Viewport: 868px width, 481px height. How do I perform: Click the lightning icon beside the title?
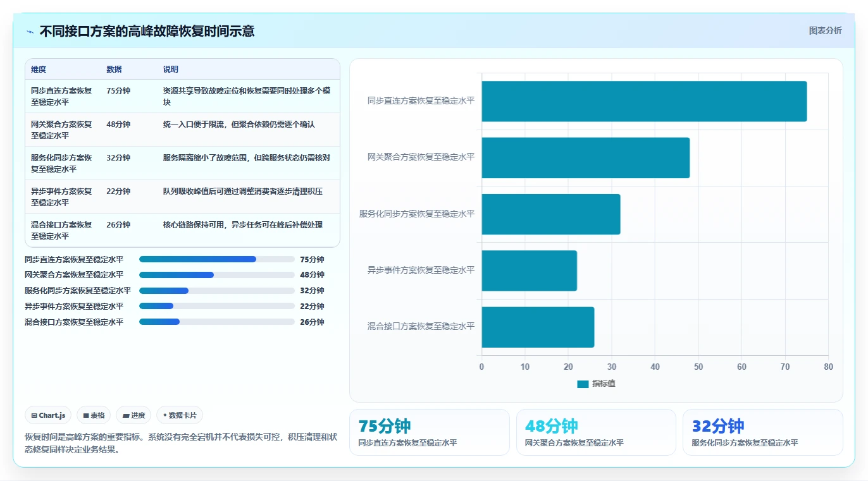pos(30,32)
